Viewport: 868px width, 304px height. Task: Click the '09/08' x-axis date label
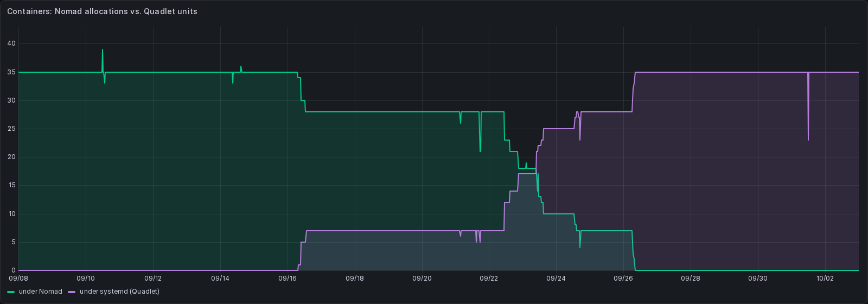click(18, 278)
